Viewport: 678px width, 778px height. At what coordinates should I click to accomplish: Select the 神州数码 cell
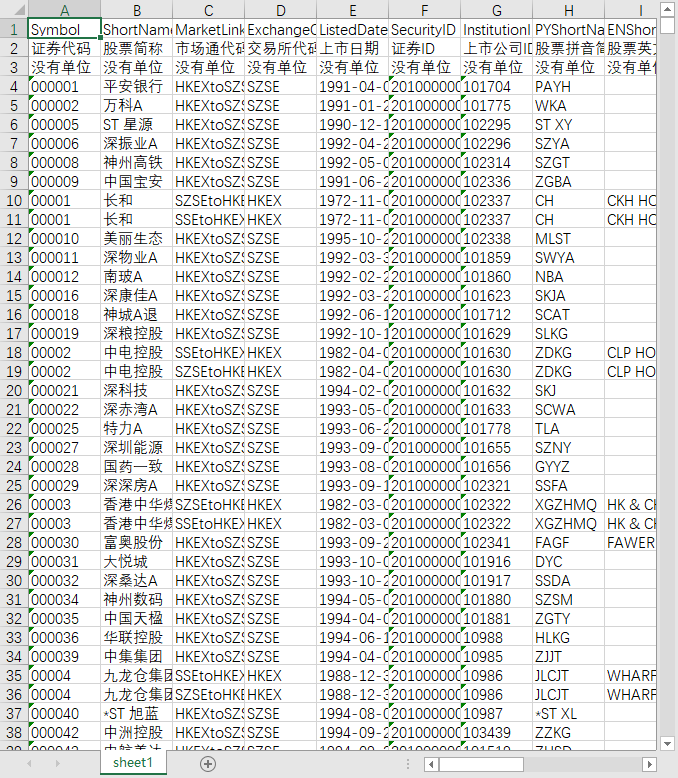pos(136,599)
